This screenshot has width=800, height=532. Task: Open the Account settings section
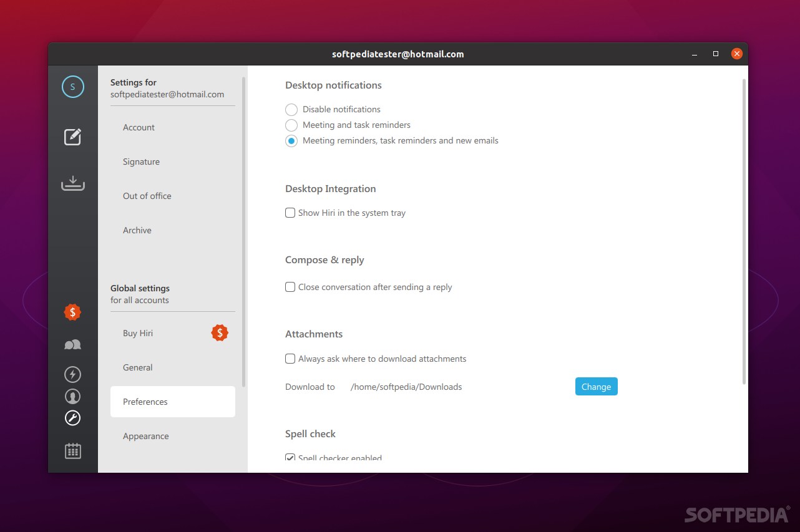(x=173, y=127)
